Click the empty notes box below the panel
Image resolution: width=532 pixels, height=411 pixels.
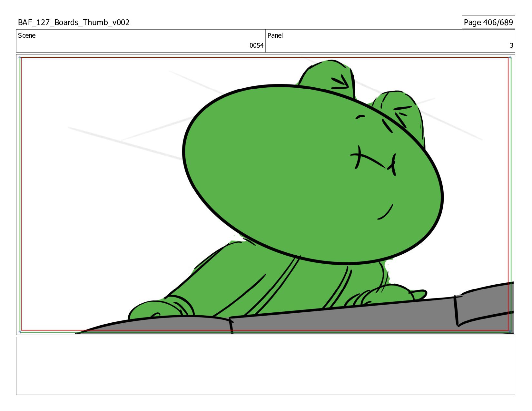(265, 366)
